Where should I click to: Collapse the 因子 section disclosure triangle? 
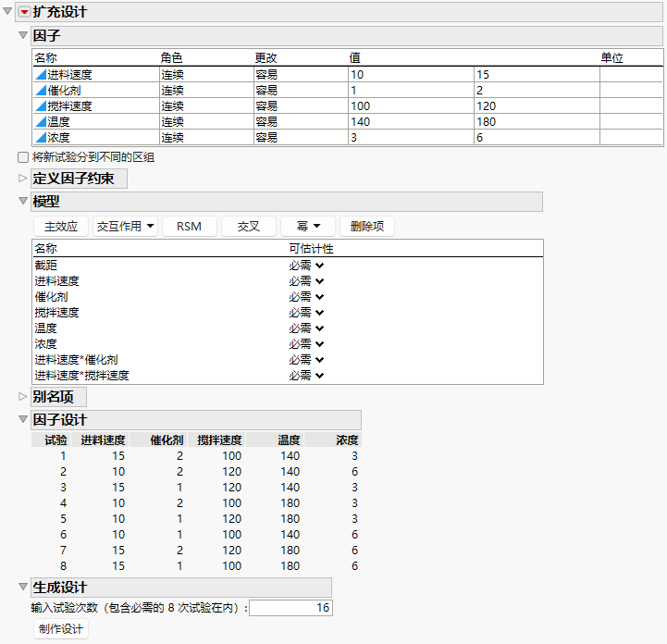pyautogui.click(x=23, y=35)
